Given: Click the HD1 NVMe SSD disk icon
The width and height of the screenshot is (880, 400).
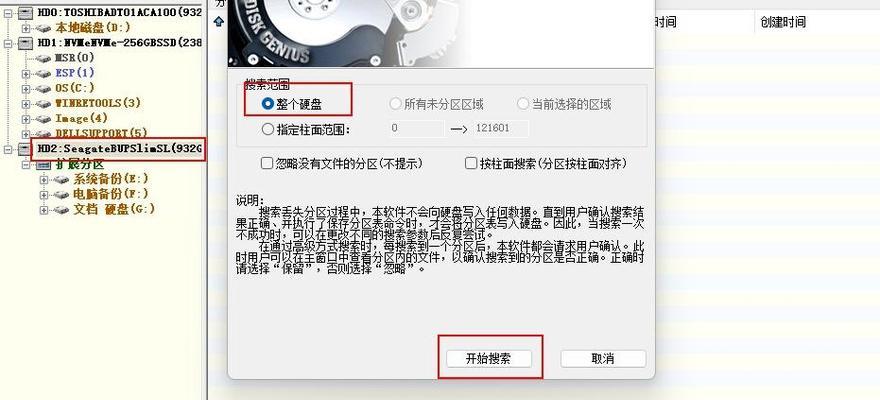Looking at the screenshot, I should pos(26,43).
